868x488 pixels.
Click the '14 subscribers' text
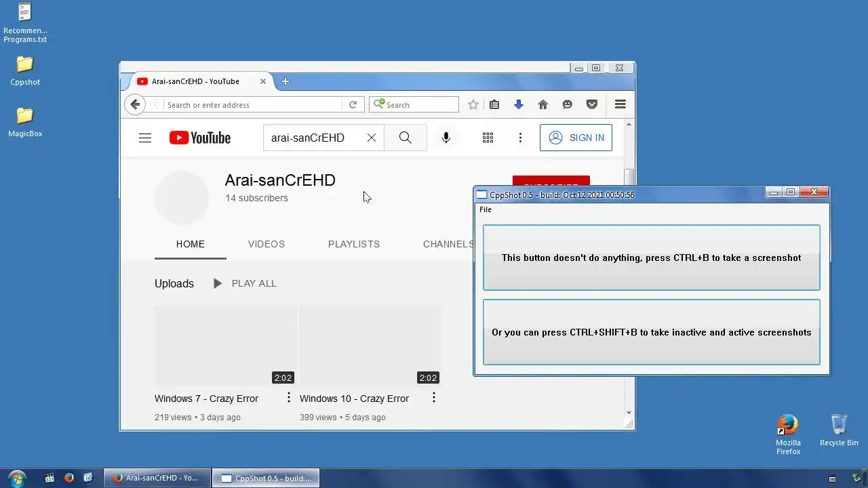(x=257, y=198)
